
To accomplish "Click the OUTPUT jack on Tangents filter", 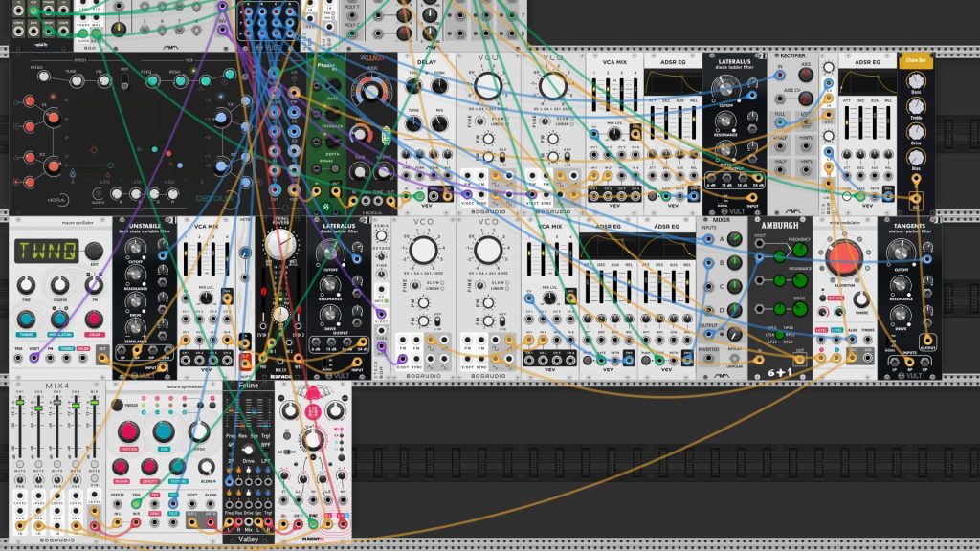I will click(x=926, y=342).
